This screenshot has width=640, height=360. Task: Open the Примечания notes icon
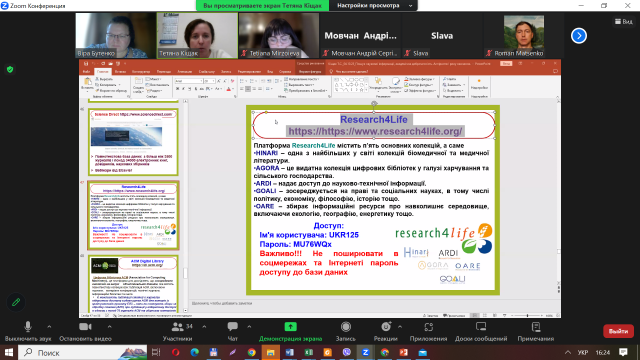tap(536, 327)
